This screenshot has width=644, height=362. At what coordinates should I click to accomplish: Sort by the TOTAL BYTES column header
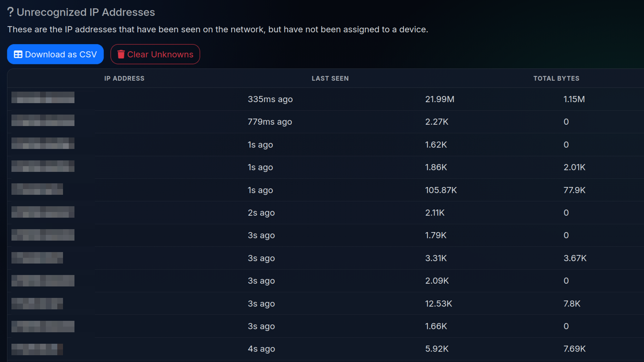(556, 78)
